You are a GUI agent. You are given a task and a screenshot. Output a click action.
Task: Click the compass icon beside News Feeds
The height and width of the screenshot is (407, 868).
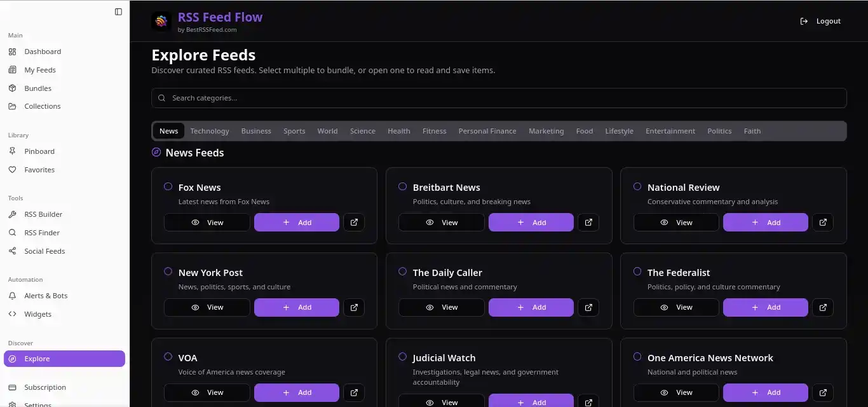tap(156, 152)
